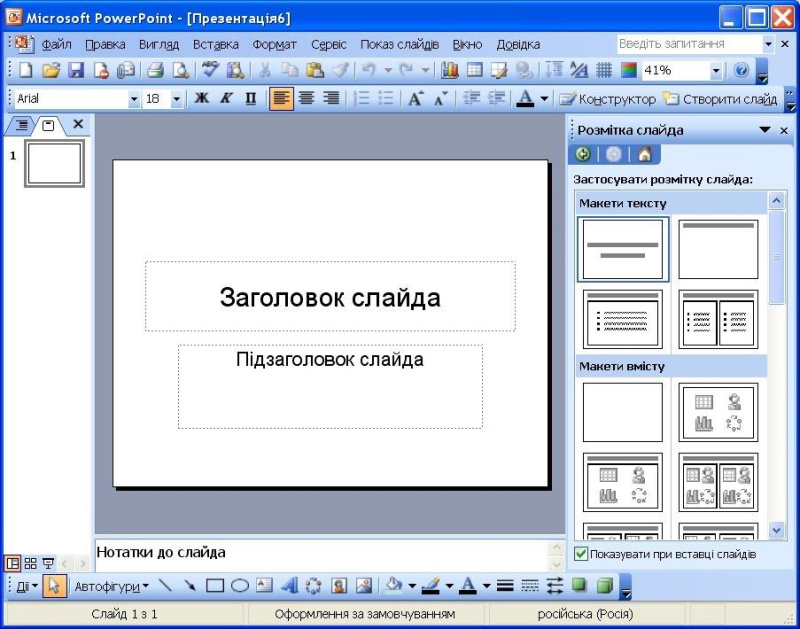Viewport: 800px width, 629px height.
Task: Select the Oval drawing tool
Action: tap(240, 586)
